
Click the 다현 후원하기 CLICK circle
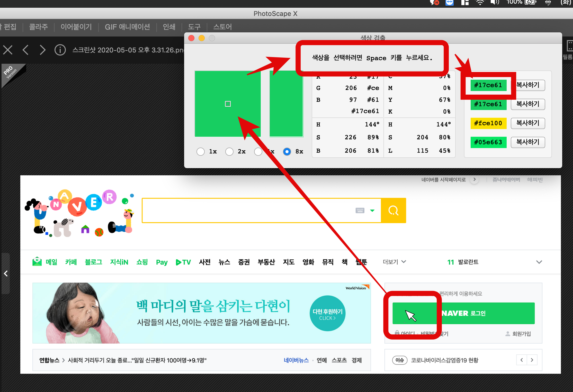coord(327,314)
